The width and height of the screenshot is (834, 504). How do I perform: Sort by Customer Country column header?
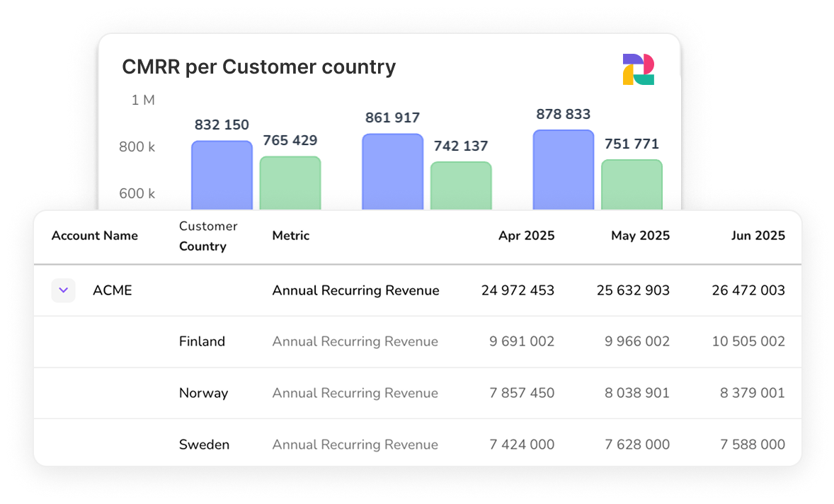[x=207, y=236]
